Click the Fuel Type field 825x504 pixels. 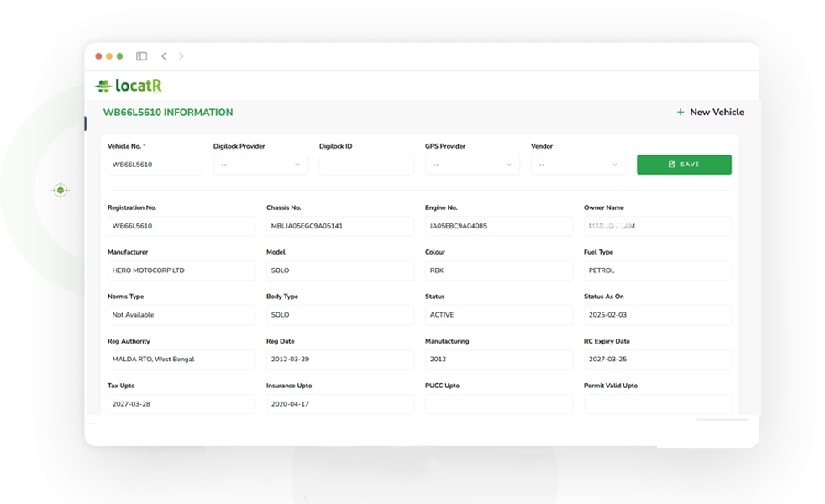pyautogui.click(x=658, y=270)
